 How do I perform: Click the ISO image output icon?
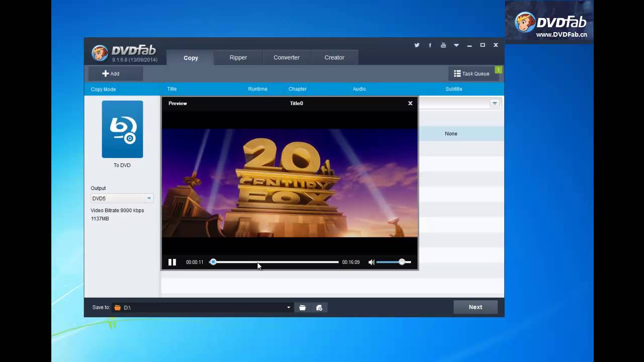(x=319, y=307)
